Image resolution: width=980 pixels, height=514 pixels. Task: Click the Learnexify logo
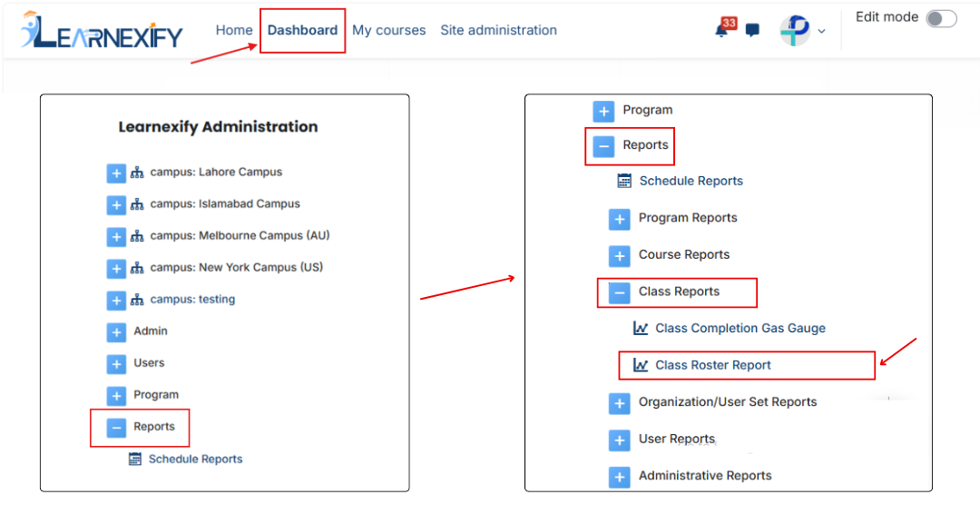[x=102, y=30]
